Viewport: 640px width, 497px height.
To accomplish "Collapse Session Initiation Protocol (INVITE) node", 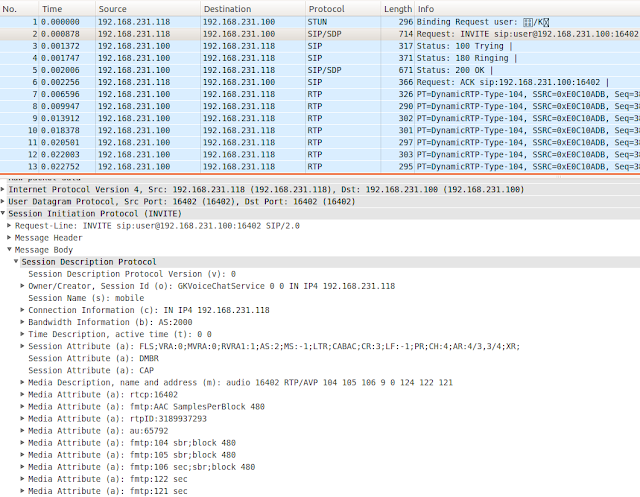I will 3,213.
